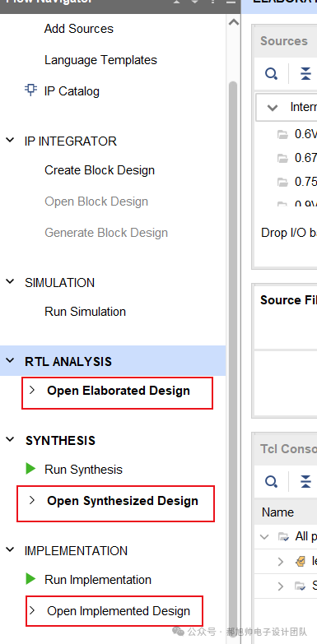Click Open Synthesized Design
The width and height of the screenshot is (317, 644).
pyautogui.click(x=123, y=501)
